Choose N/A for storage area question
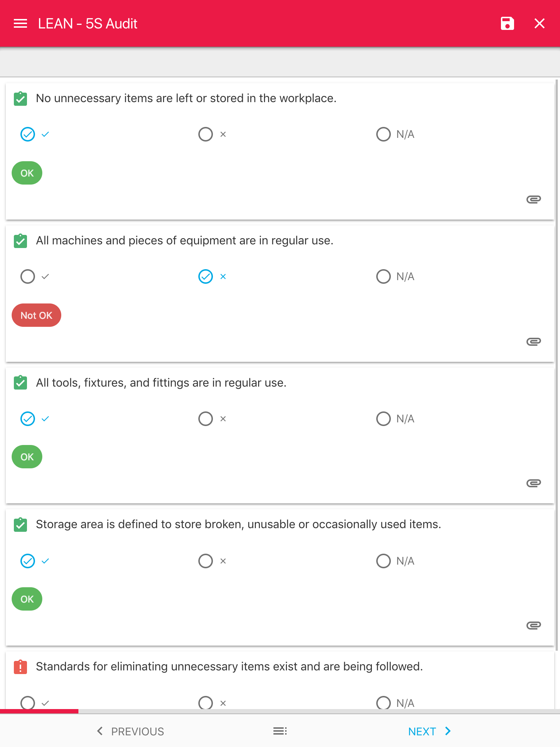The image size is (560, 747). [x=384, y=561]
